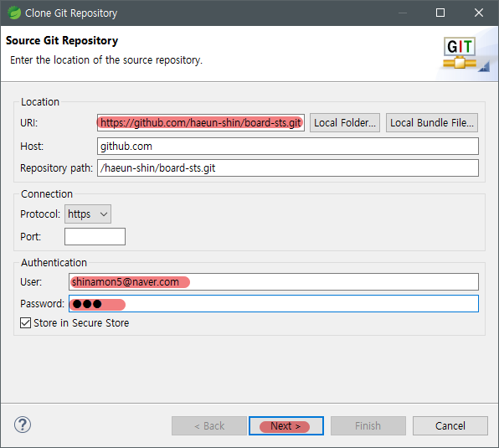
Task: Maximize the Clone Git Repository window
Action: (440, 13)
